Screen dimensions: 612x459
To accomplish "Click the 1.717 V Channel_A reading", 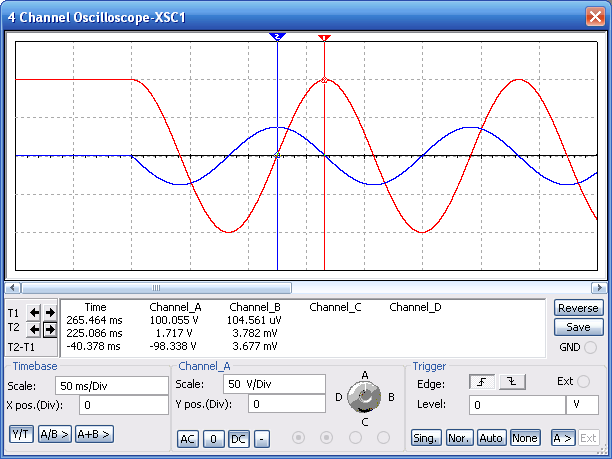I will pyautogui.click(x=174, y=333).
